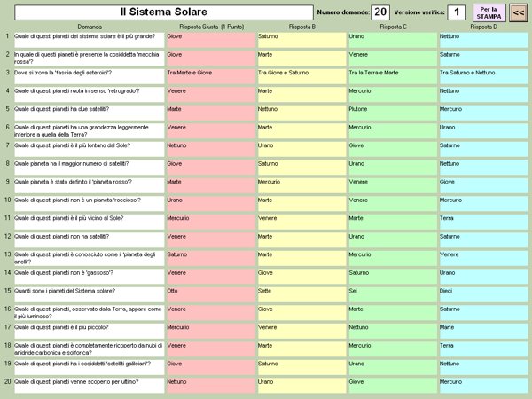Click the 'Tra Giove e Saturno' answer cell
This screenshot has width=532, height=399.
(x=301, y=76)
